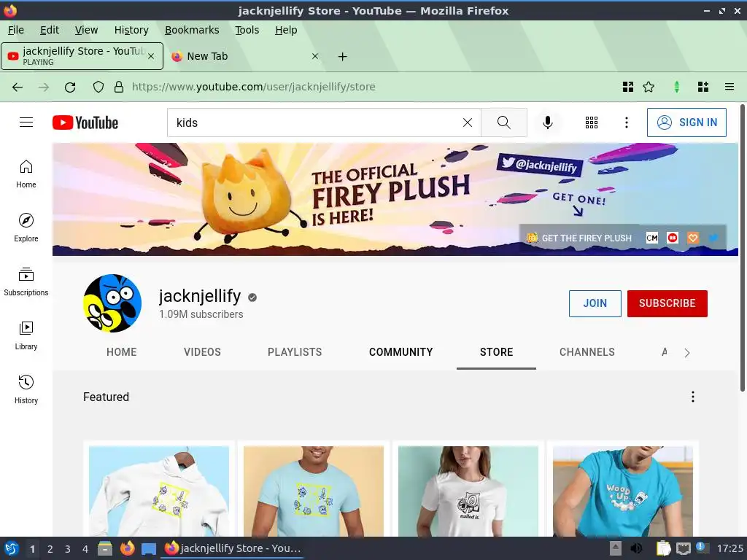Open Library in the sidebar
The width and height of the screenshot is (747, 560).
click(x=26, y=335)
